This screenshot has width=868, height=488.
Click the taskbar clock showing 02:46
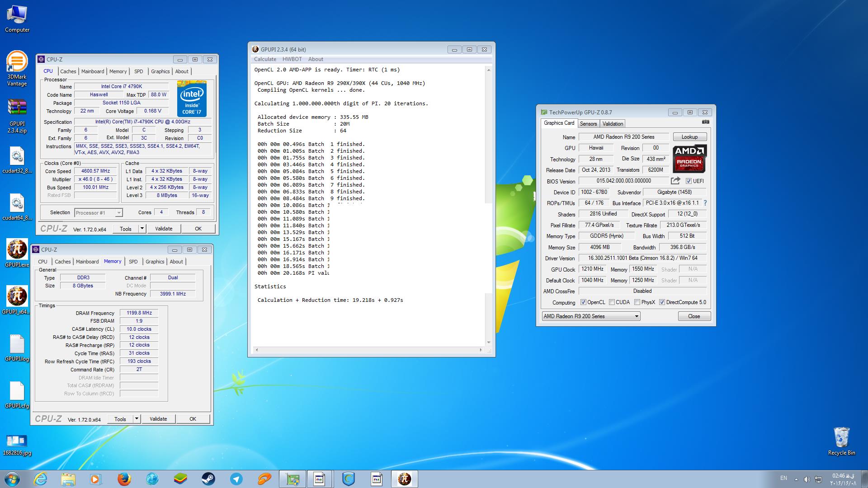[x=843, y=479]
